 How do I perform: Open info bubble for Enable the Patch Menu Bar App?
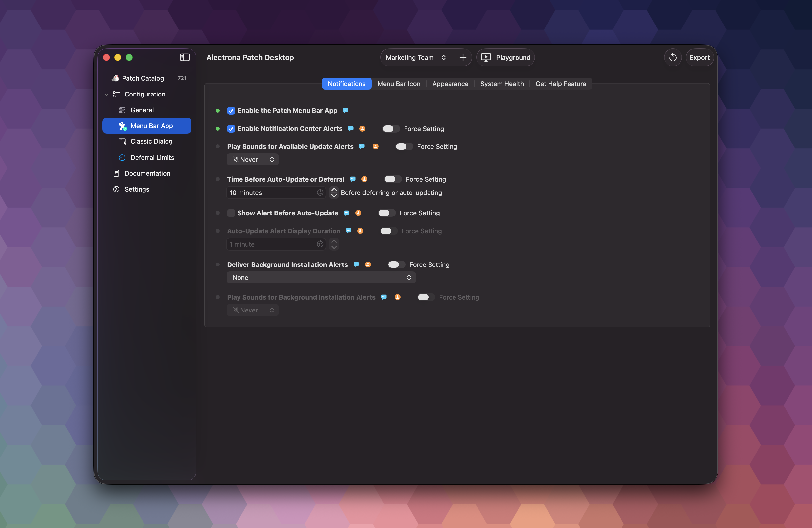click(345, 111)
